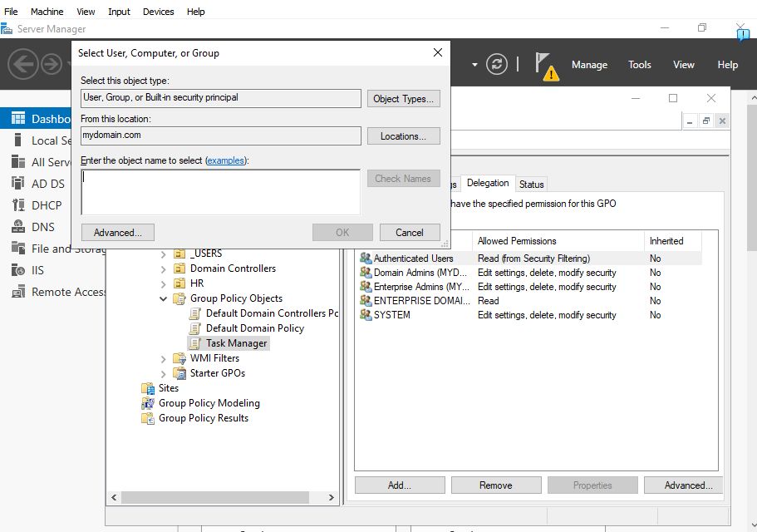Image resolution: width=757 pixels, height=532 pixels.
Task: Click the SYSTEM account icon
Action: [366, 314]
